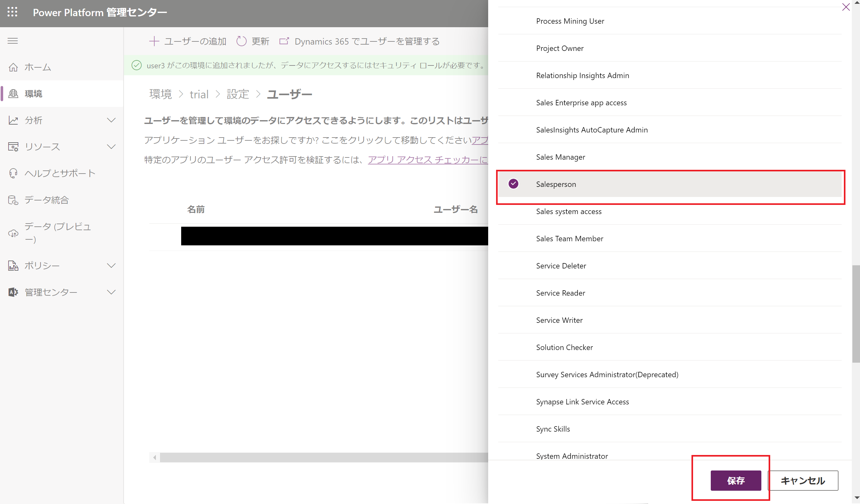Click the refresh circular arrow icon
The image size is (860, 504).
[241, 41]
